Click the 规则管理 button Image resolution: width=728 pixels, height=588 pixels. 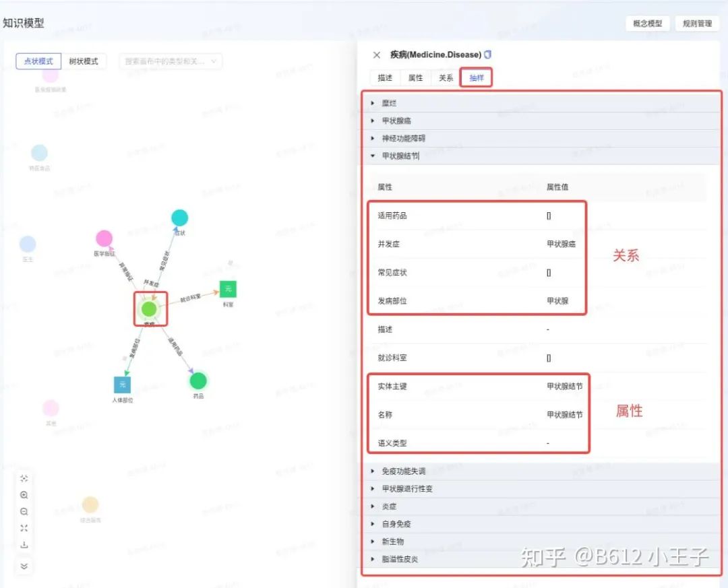[697, 24]
